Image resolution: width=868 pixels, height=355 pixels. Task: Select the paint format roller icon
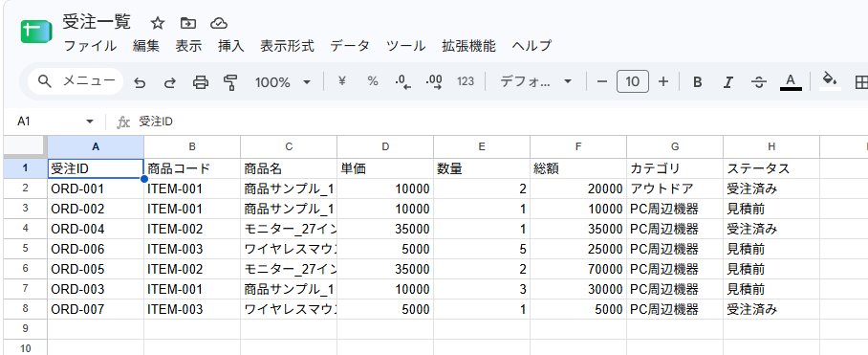230,82
